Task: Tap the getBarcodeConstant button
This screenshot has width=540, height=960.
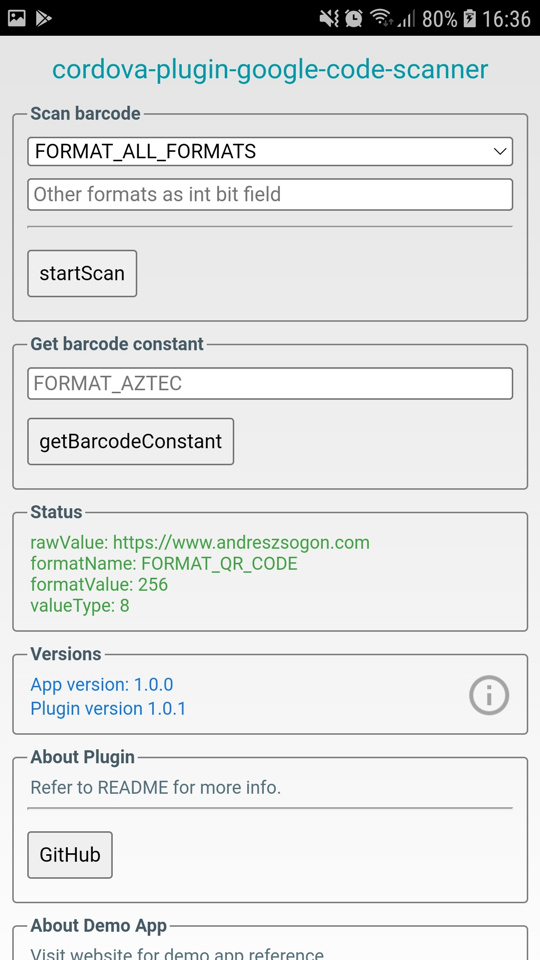Action: (x=130, y=441)
